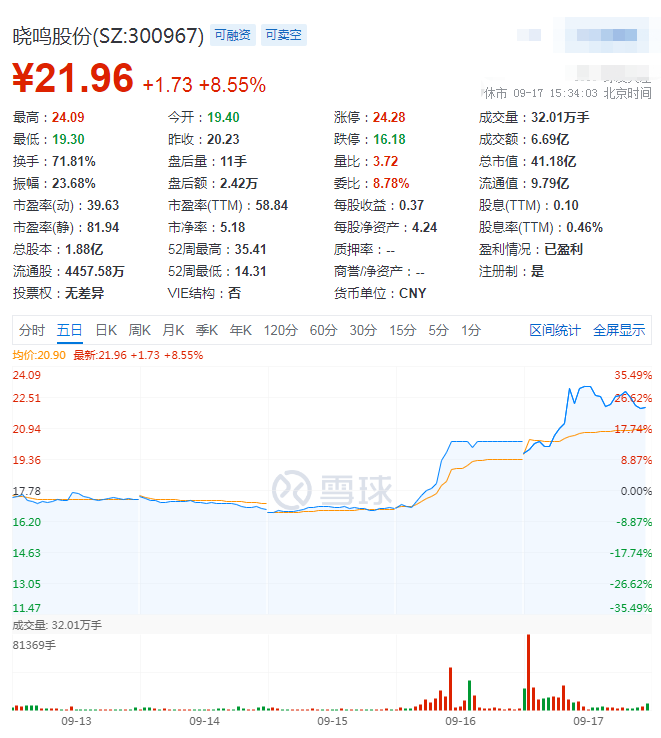The height and width of the screenshot is (738, 661).
Task: Open the 日K daily candlestick tab
Action: (106, 330)
